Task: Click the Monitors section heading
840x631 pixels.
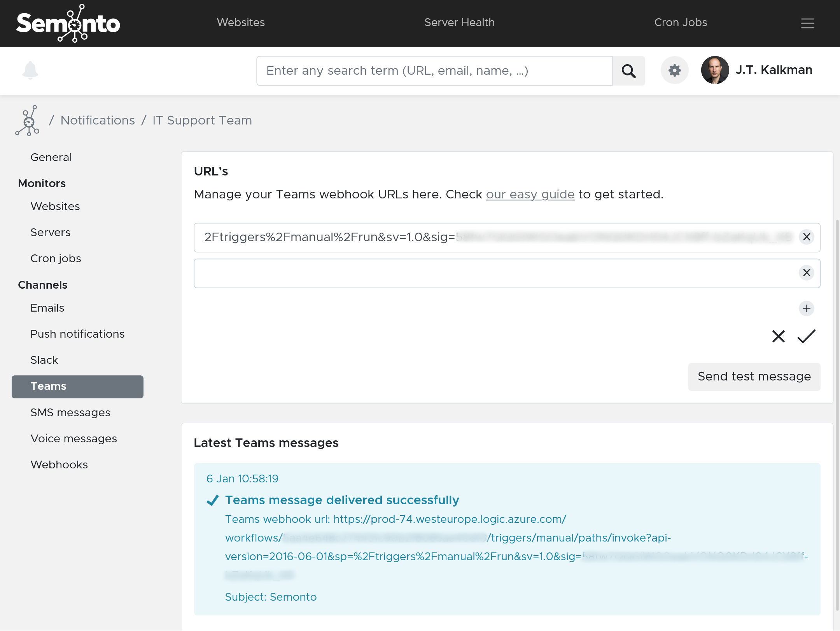Action: tap(42, 184)
